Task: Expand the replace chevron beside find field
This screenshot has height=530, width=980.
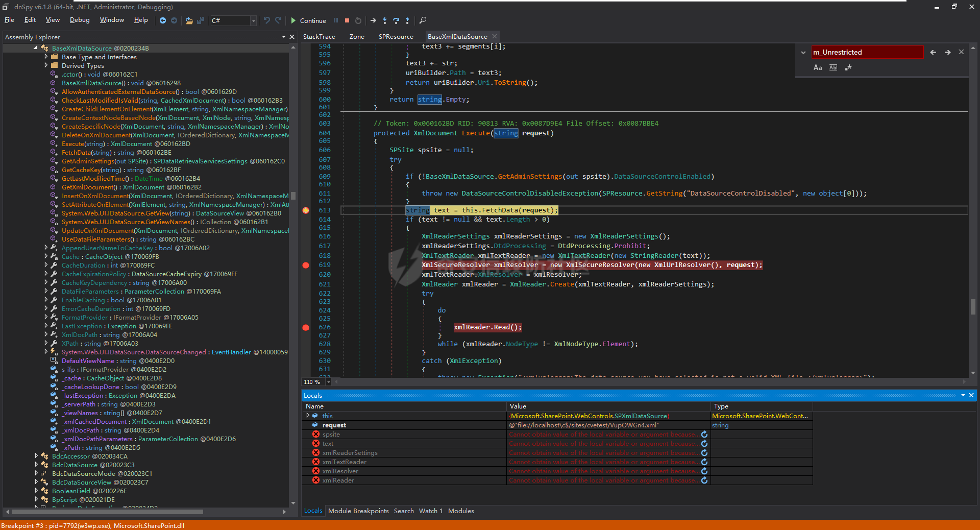Action: click(803, 52)
